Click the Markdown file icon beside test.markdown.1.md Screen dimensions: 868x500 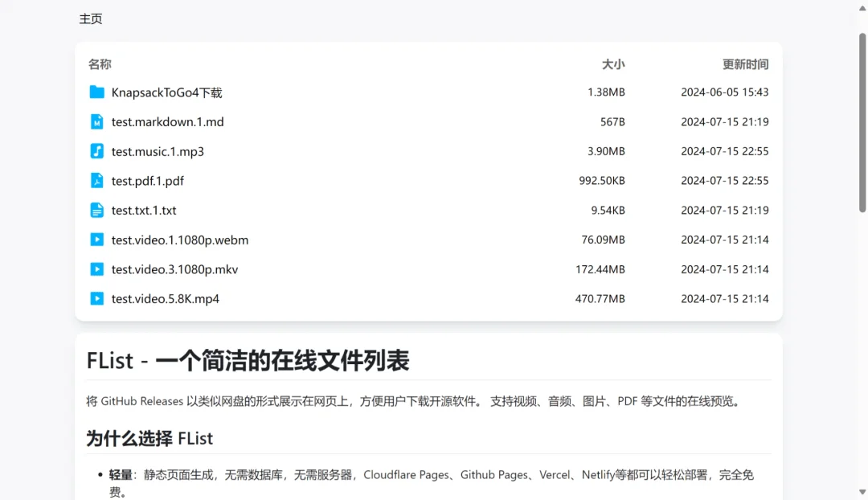(96, 121)
